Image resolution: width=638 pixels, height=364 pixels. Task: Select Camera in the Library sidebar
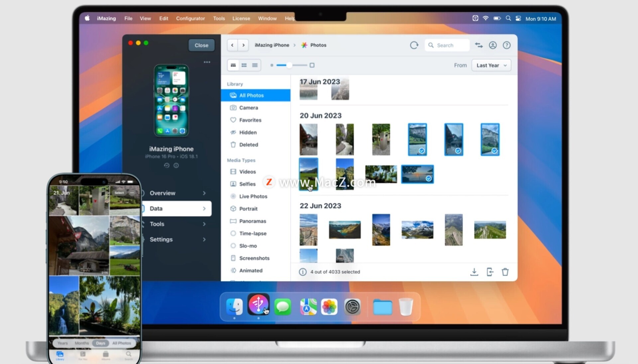256,108
